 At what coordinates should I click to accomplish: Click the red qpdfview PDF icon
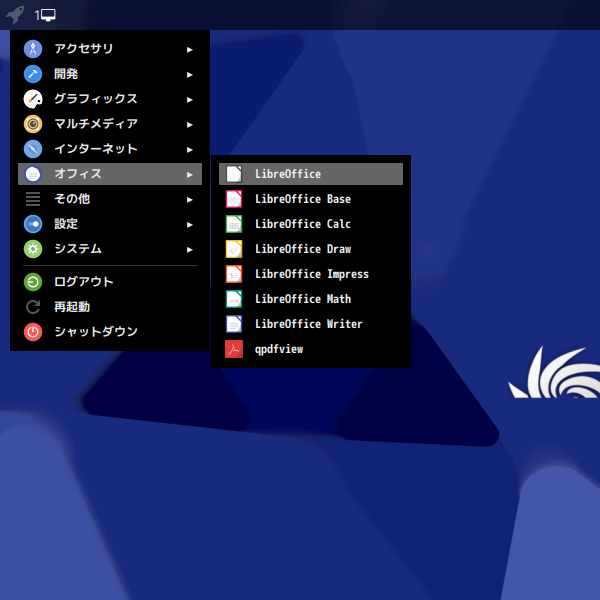[234, 349]
